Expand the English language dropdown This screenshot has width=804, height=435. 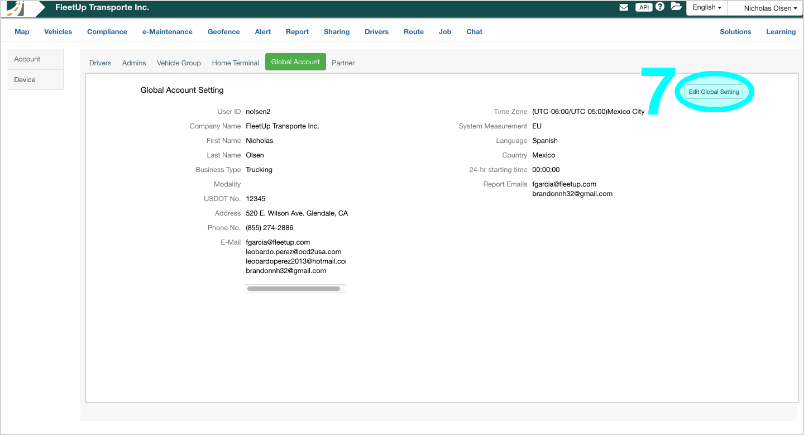click(x=707, y=8)
